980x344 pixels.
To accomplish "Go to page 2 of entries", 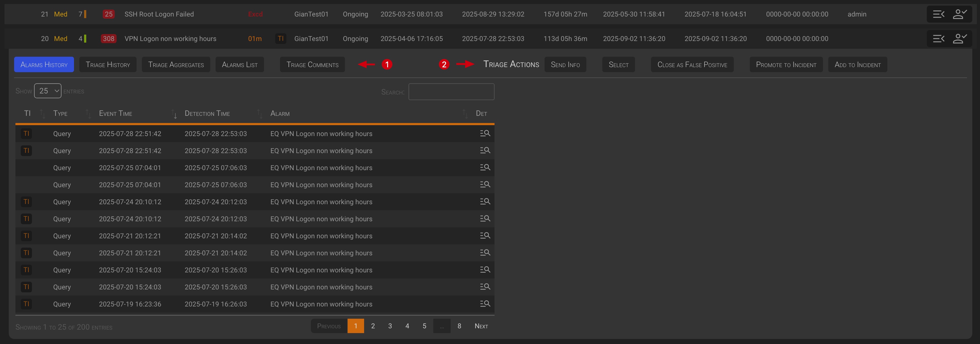I will pos(373,326).
